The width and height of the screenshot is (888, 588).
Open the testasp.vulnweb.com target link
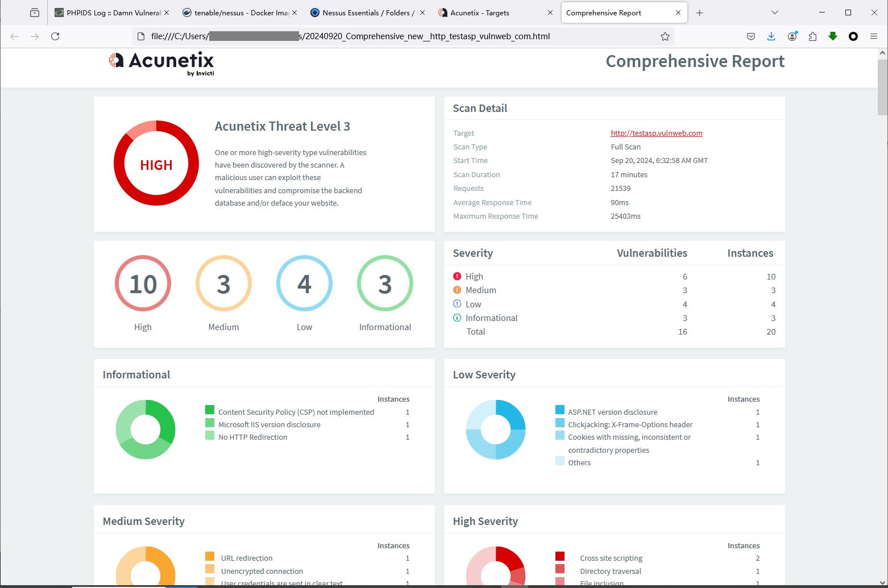(x=657, y=133)
